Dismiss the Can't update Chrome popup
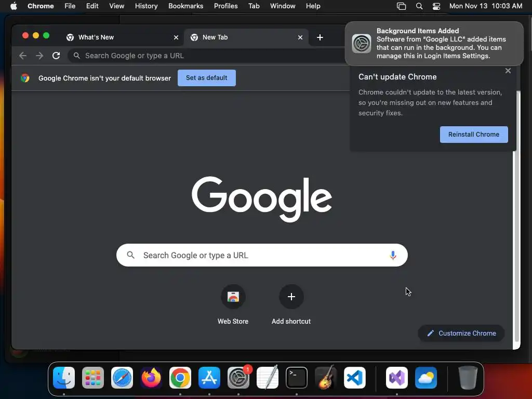Image resolution: width=532 pixels, height=399 pixels. (508, 71)
